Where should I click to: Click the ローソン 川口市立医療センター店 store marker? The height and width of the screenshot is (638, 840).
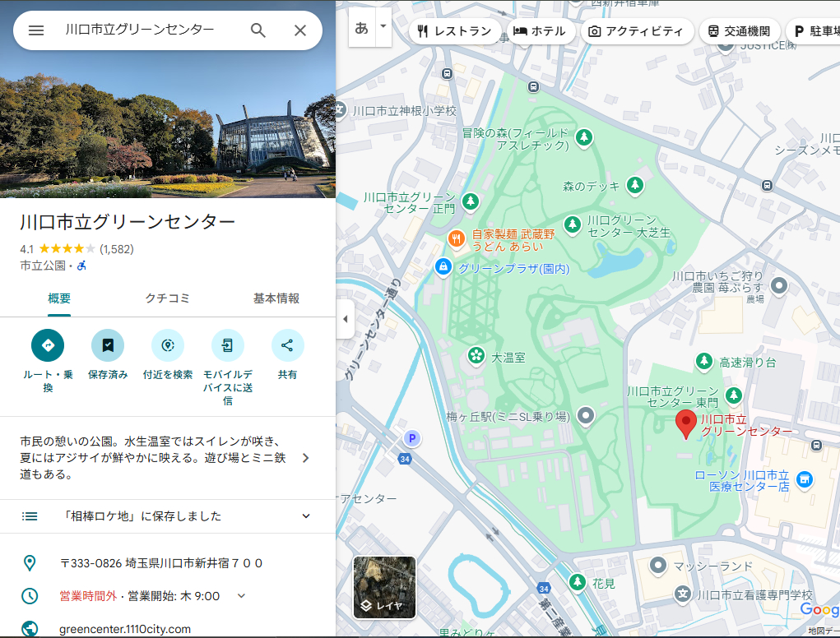(x=804, y=479)
